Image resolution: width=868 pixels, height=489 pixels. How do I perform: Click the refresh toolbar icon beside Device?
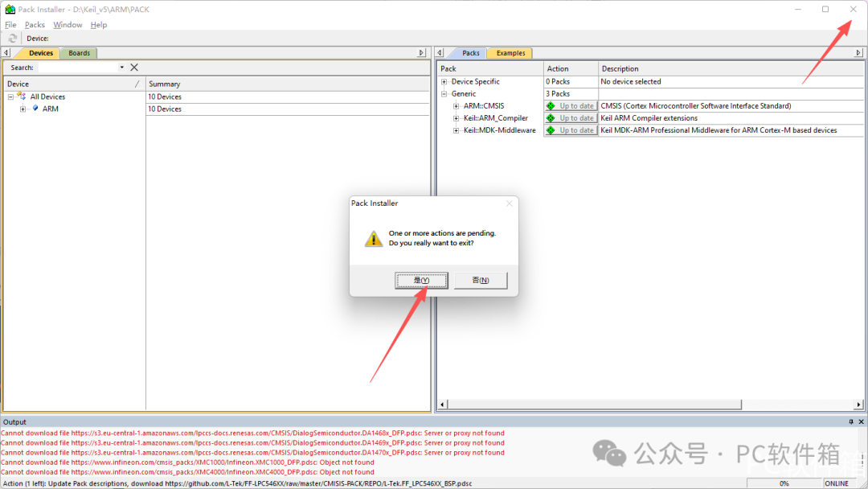(x=12, y=39)
